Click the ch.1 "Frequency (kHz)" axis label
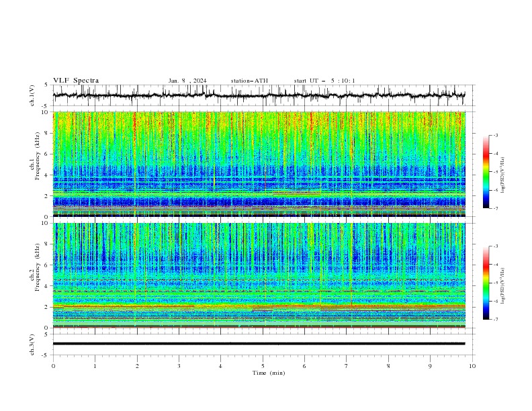The width and height of the screenshot is (532, 411). [x=38, y=156]
